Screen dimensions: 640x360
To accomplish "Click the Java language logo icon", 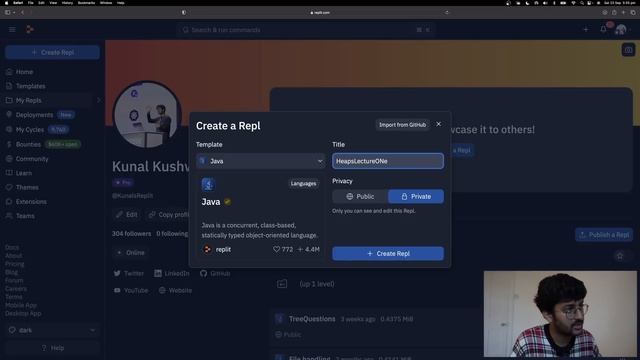I will click(x=208, y=184).
